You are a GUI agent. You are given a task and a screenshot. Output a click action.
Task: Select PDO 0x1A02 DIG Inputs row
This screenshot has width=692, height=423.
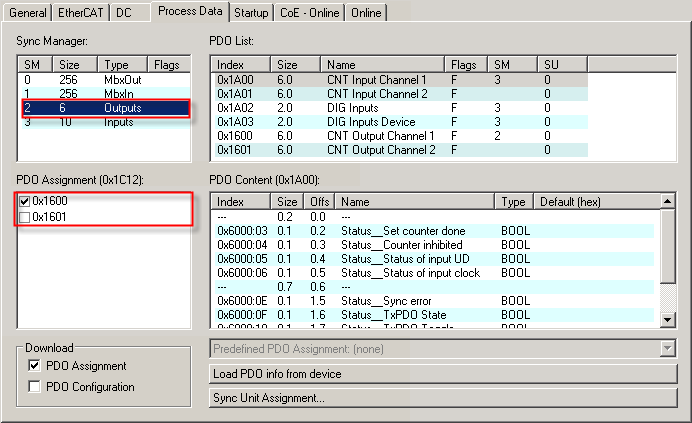401,108
